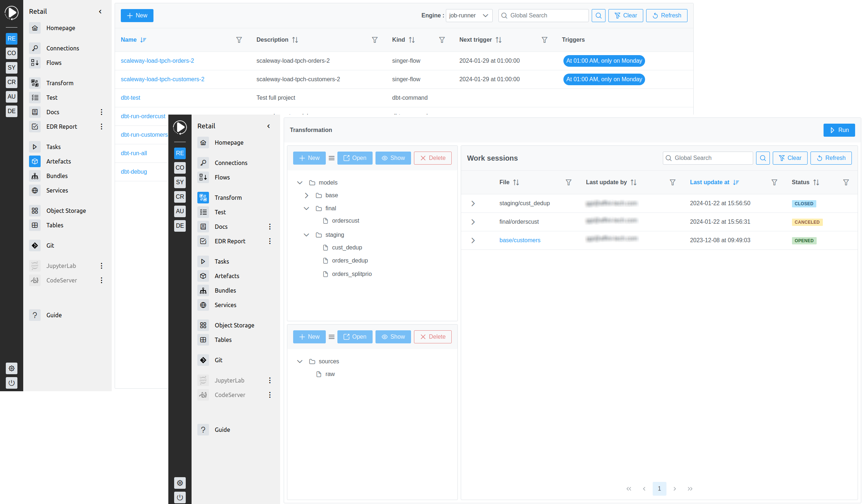Screen dimensions: 862x504
Task: Click the Status column filter icon
Action: pos(846,182)
